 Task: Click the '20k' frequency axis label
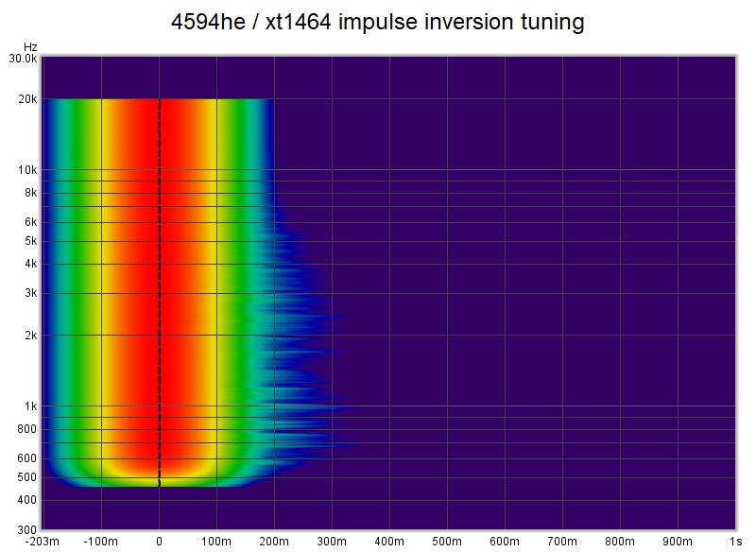pos(27,99)
